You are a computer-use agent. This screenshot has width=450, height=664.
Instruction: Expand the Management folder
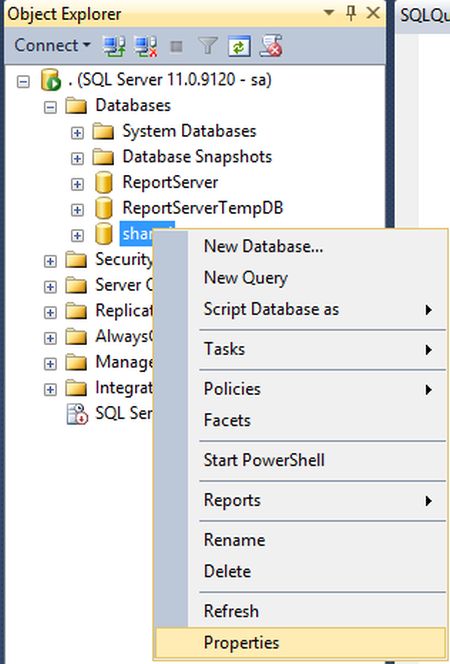coord(50,364)
